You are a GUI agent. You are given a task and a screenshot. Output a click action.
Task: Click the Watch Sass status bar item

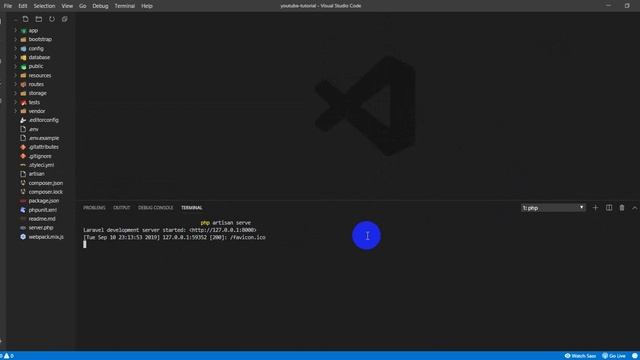coord(580,356)
